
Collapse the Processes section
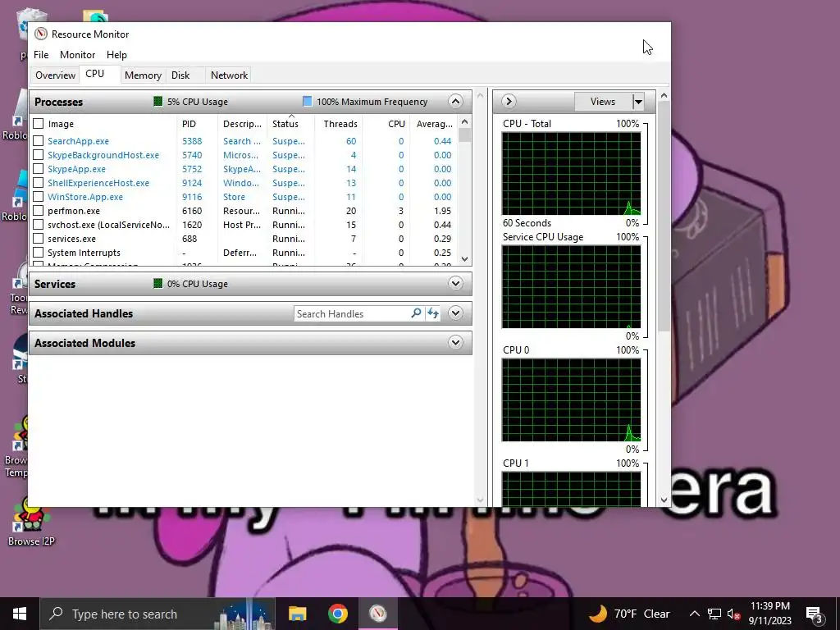455,101
